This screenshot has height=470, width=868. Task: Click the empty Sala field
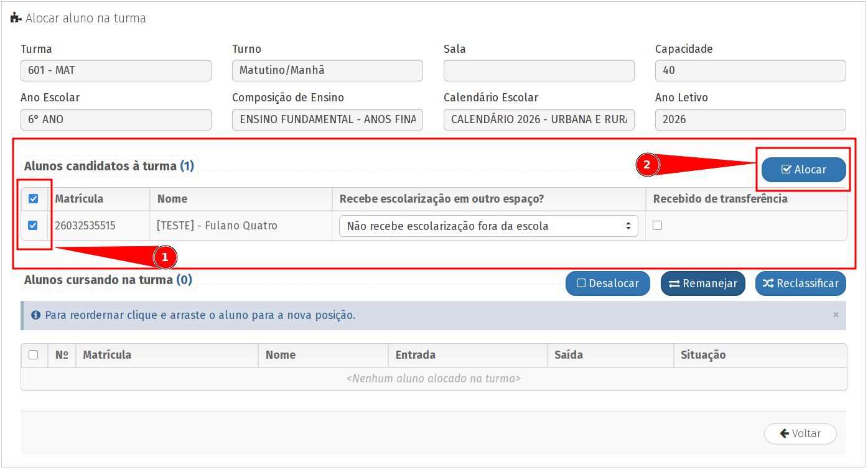click(539, 70)
